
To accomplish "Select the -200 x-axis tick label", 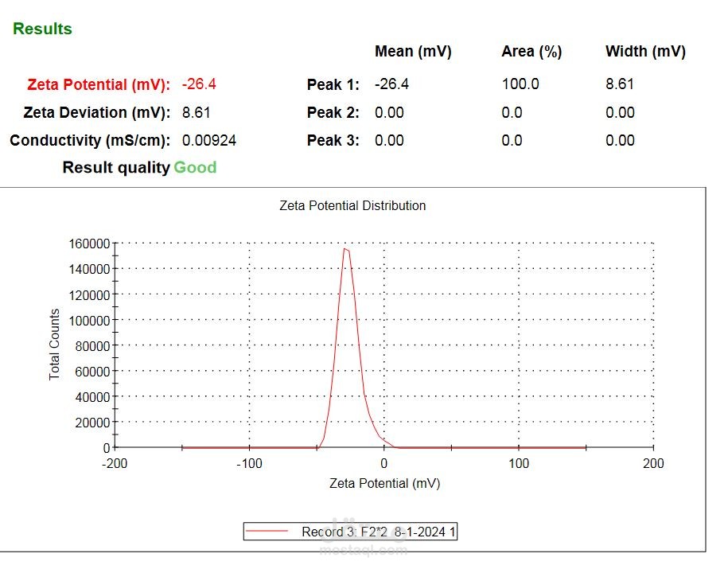I will coord(115,463).
